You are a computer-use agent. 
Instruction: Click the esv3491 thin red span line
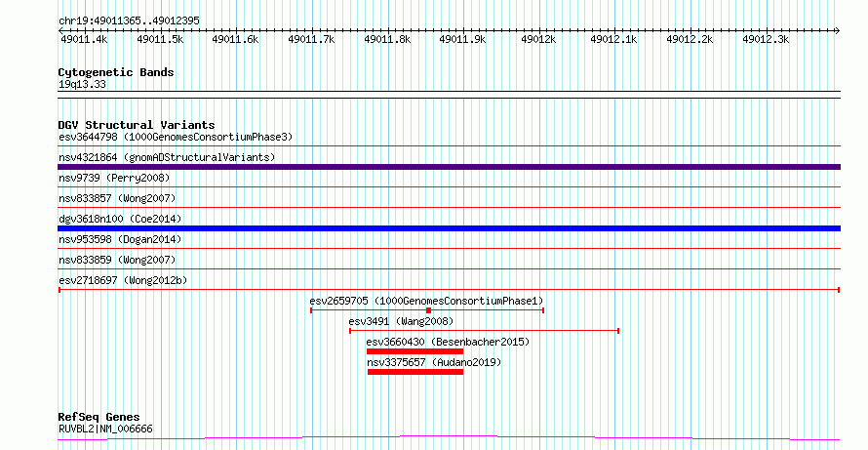coord(484,331)
